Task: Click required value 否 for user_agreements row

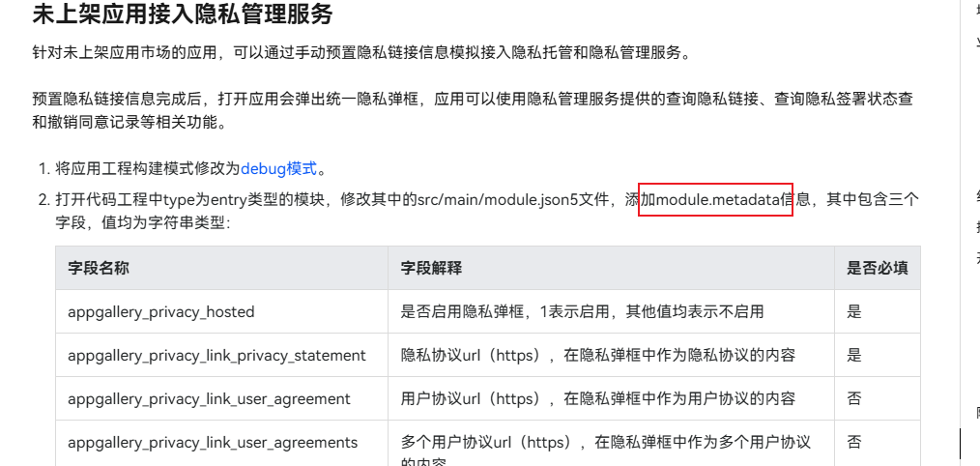Action: pos(854,442)
